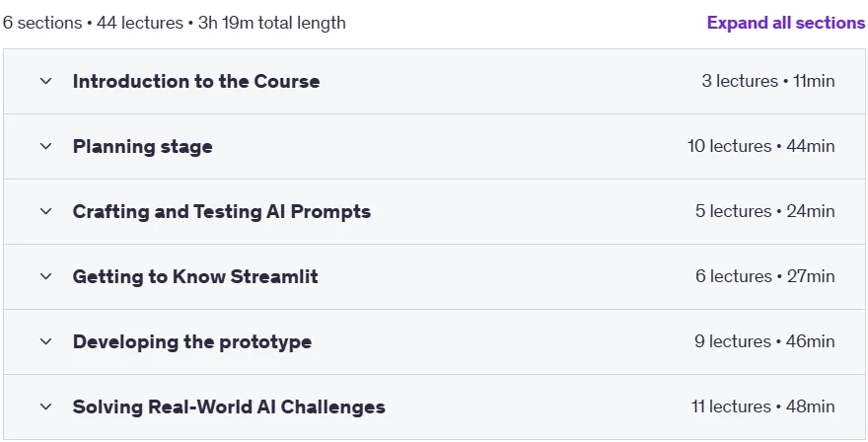The width and height of the screenshot is (868, 442).
Task: Open the Planning stage section title
Action: click(x=142, y=147)
